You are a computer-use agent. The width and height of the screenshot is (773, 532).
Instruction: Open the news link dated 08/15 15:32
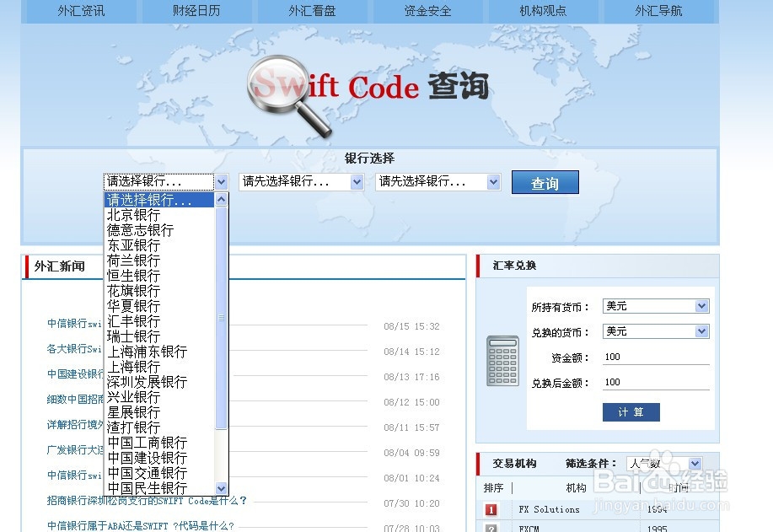[x=74, y=324]
